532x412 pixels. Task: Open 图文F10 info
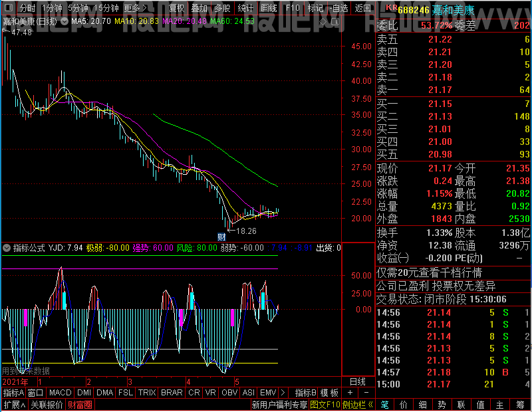click(x=325, y=405)
